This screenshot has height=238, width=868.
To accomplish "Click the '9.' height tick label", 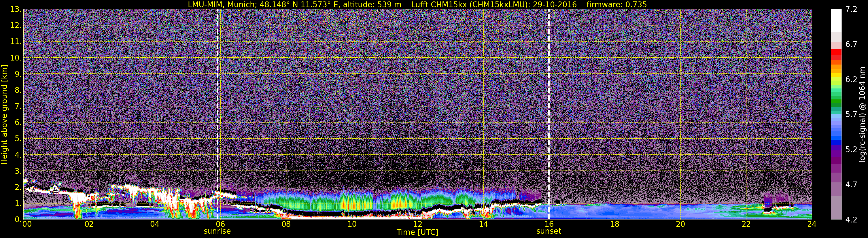I will 18,74.
